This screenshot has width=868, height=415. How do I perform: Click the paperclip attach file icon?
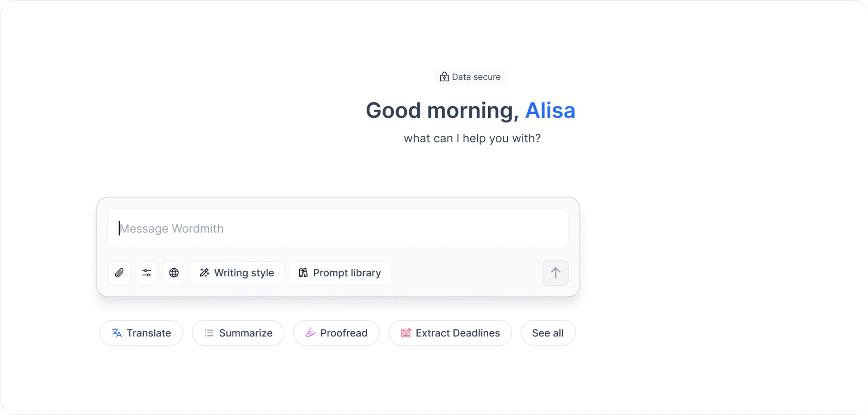click(119, 273)
